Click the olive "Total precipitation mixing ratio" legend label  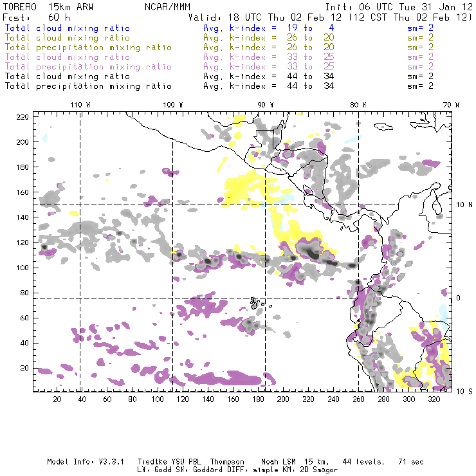point(88,48)
